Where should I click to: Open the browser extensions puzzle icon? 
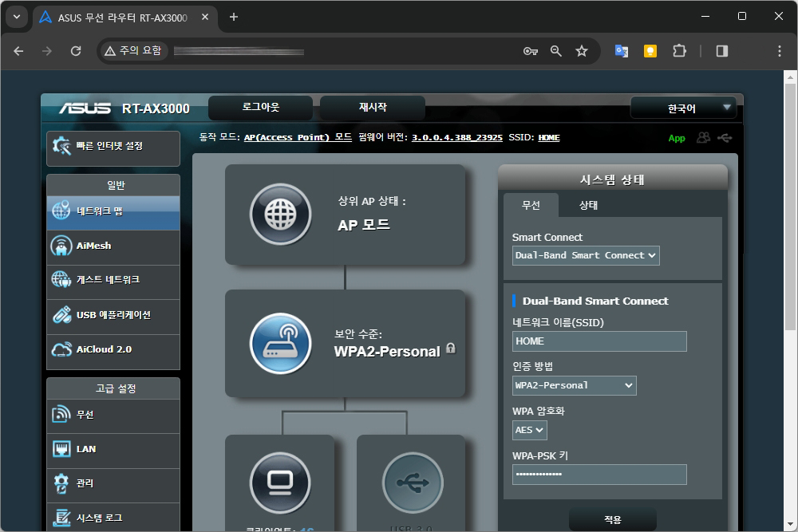[679, 51]
